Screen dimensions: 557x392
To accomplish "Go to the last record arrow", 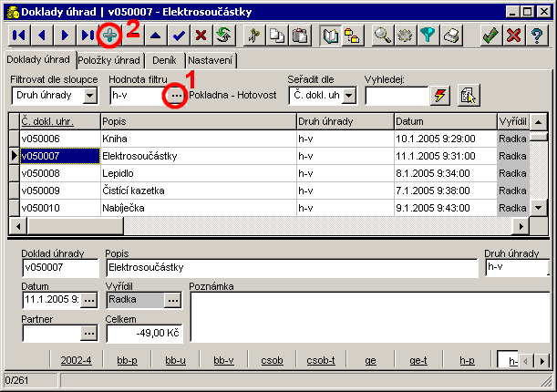I will [x=87, y=36].
